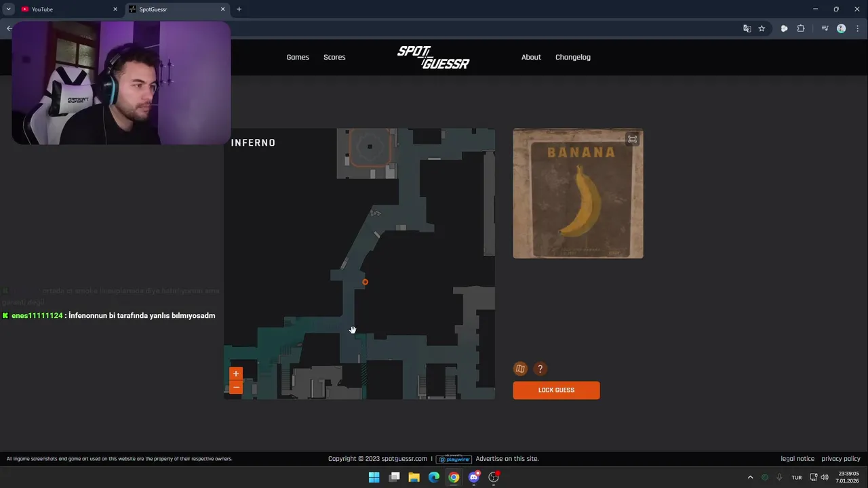The image size is (868, 488).
Task: Click the Playwire badge in footer
Action: [454, 459]
